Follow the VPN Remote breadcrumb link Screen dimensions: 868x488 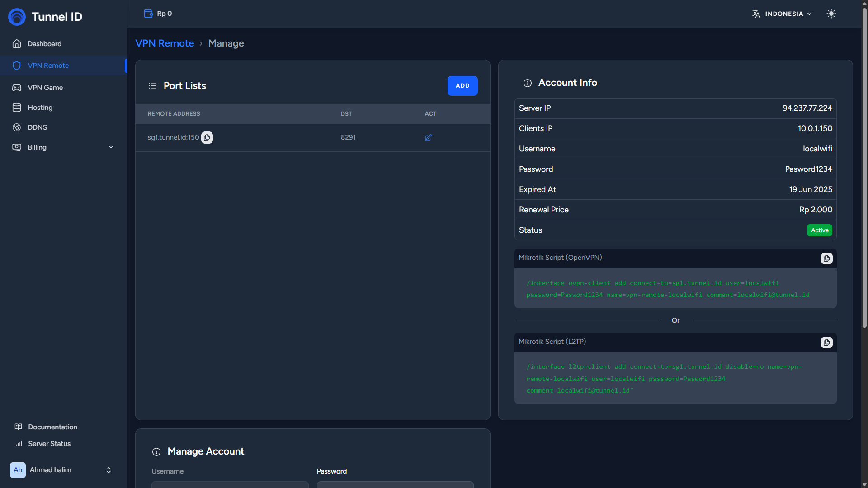click(165, 43)
